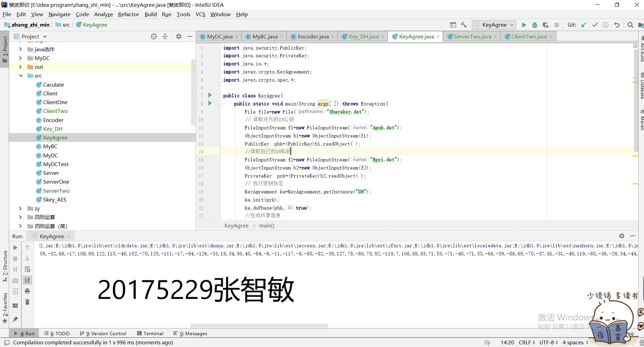The height and width of the screenshot is (347, 644).
Task: Hide the Project panel with the minus icon
Action: point(190,36)
